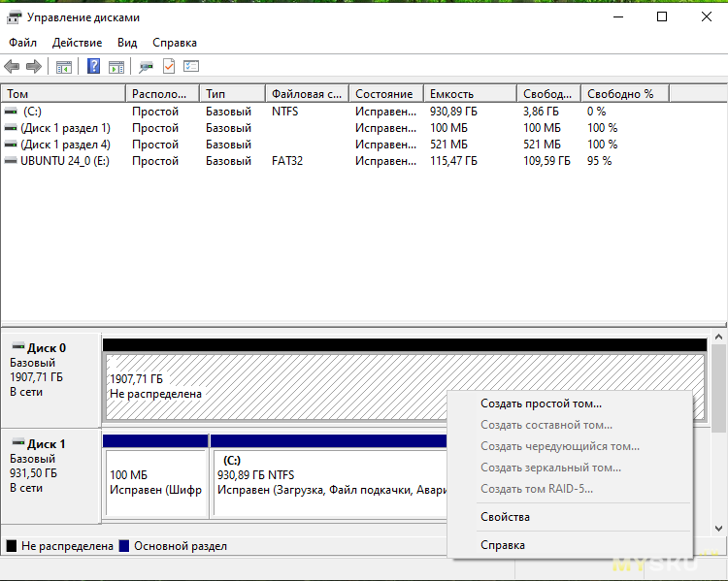728x581 pixels.
Task: Select the 100 МБ partition on Диск 1
Action: point(155,482)
